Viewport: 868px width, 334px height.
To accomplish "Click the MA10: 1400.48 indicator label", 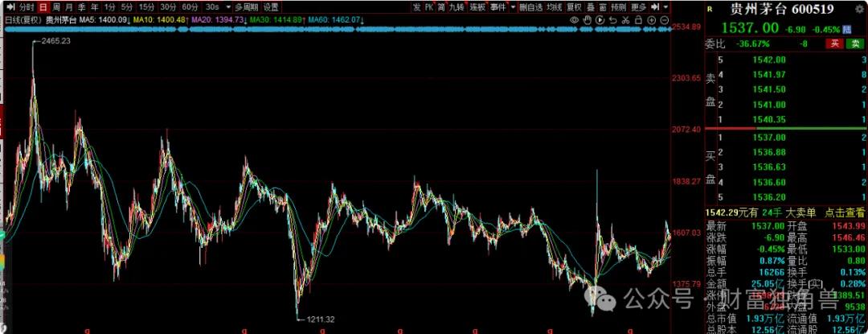I will [x=162, y=20].
